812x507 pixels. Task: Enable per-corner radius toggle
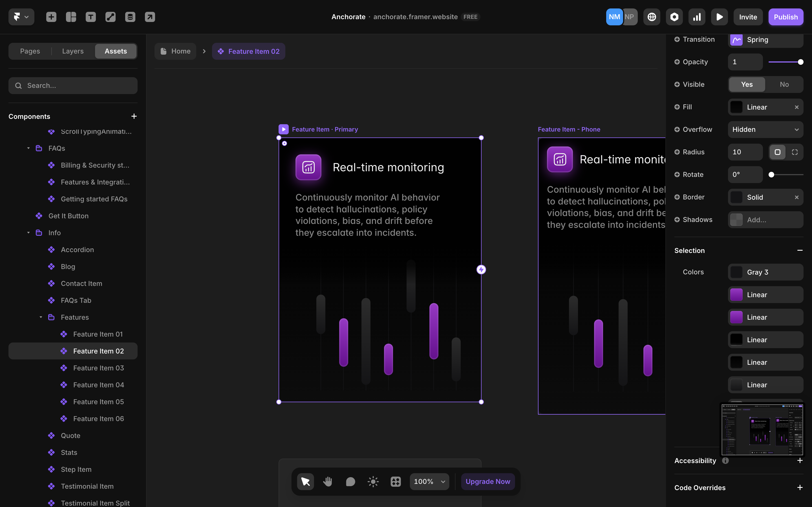tap(795, 152)
